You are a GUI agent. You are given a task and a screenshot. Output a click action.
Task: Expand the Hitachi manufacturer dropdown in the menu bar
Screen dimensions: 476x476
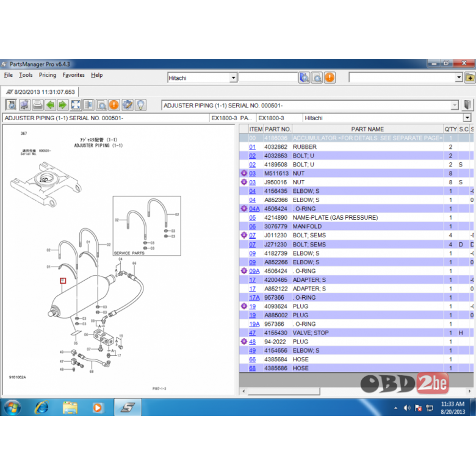[x=233, y=78]
